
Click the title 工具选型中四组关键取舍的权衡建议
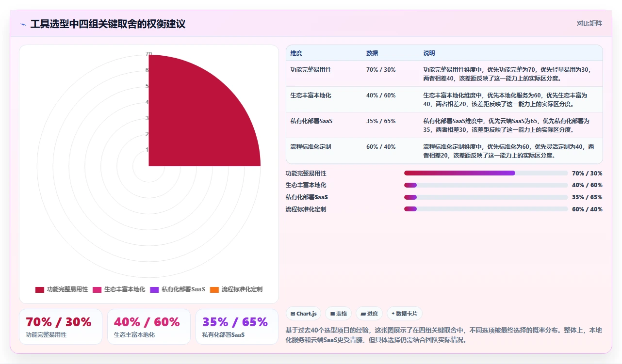[x=108, y=24]
